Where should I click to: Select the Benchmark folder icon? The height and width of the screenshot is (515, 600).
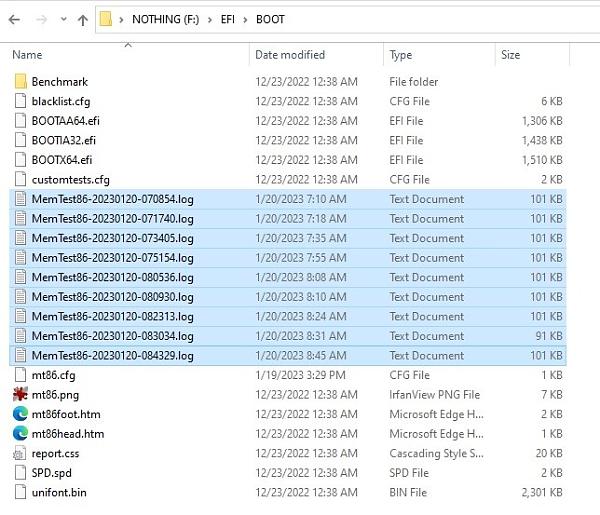pos(20,81)
